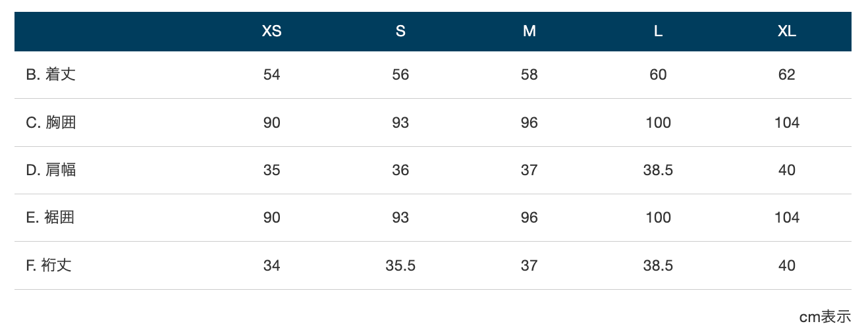The width and height of the screenshot is (868, 328).
Task: Click the cm表示 unit note
Action: [825, 317]
